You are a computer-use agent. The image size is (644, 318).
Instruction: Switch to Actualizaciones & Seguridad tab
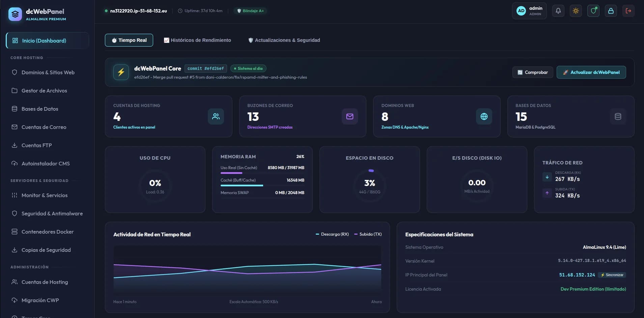(x=284, y=40)
